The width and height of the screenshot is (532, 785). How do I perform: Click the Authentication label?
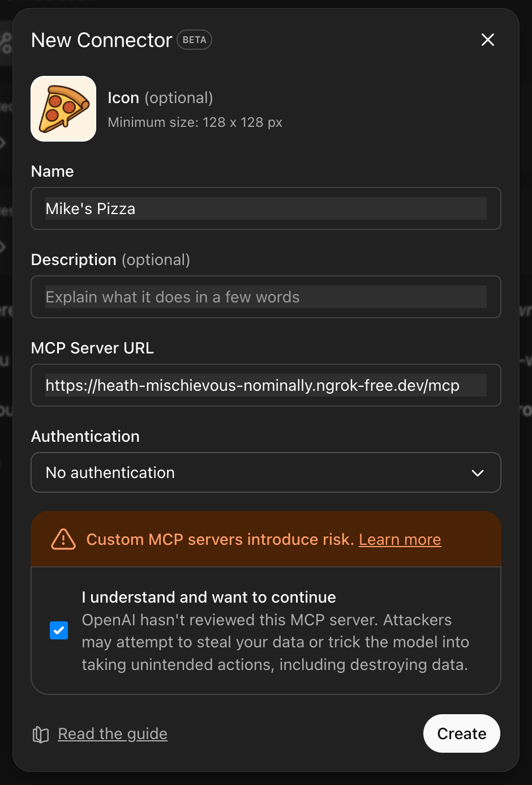tap(85, 436)
